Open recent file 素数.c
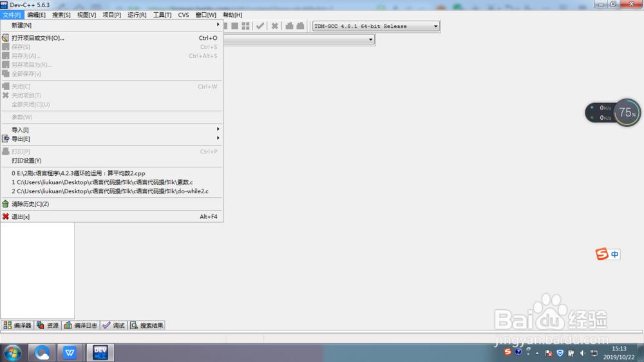 (111, 182)
